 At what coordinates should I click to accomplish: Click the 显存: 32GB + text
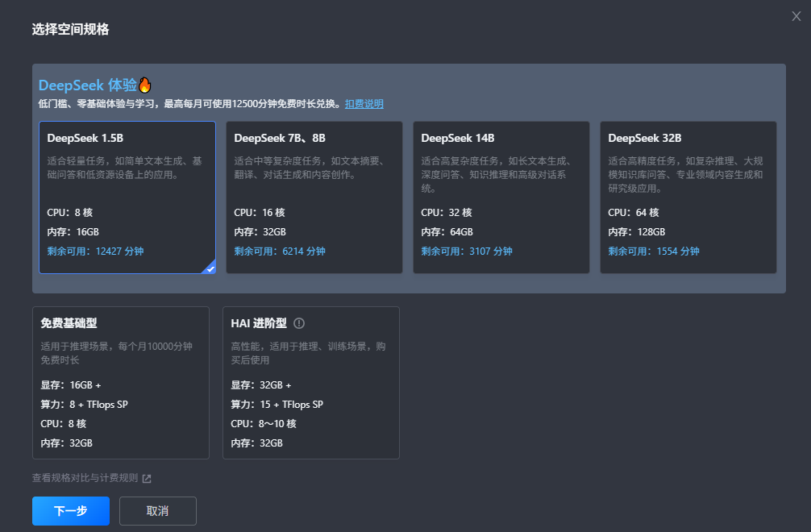click(261, 385)
